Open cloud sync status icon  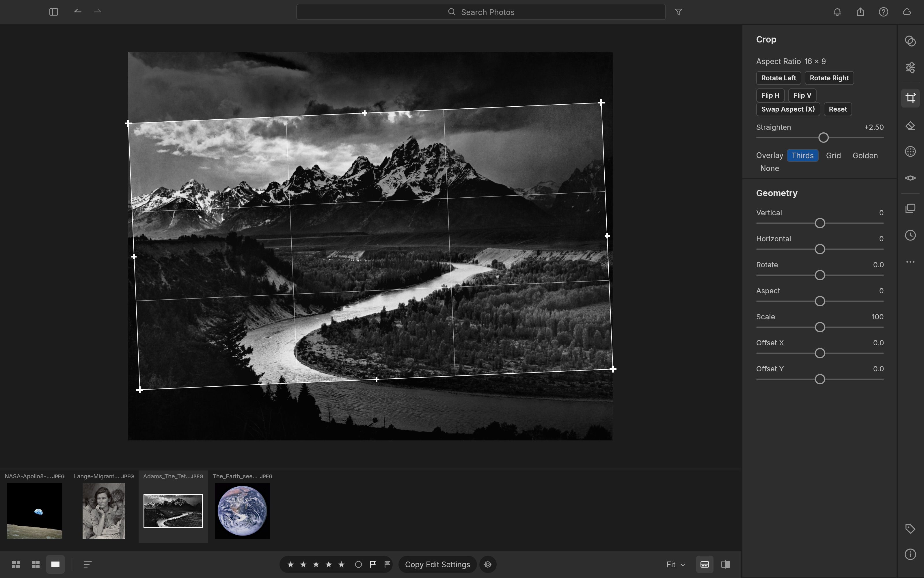pos(907,12)
